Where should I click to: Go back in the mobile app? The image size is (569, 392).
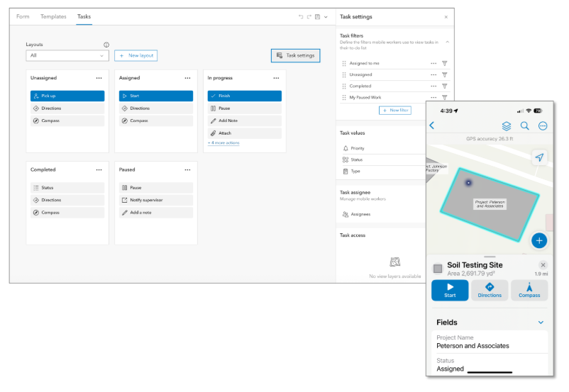[x=432, y=125]
